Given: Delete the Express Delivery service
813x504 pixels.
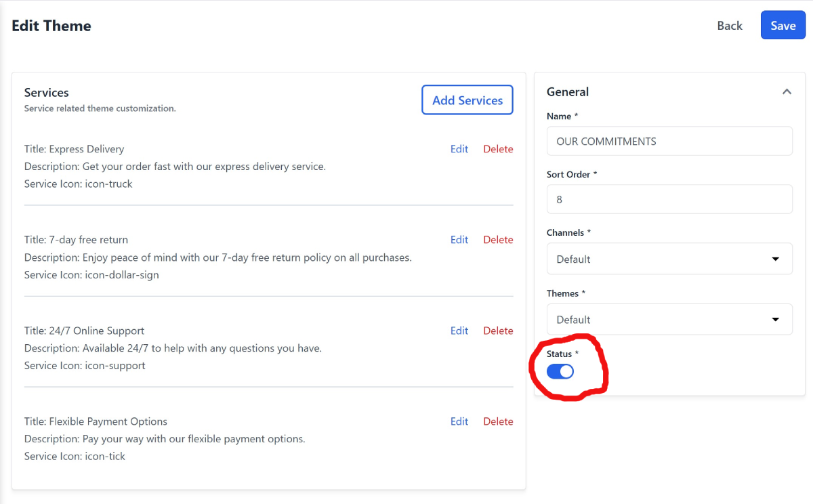Looking at the screenshot, I should pos(498,149).
